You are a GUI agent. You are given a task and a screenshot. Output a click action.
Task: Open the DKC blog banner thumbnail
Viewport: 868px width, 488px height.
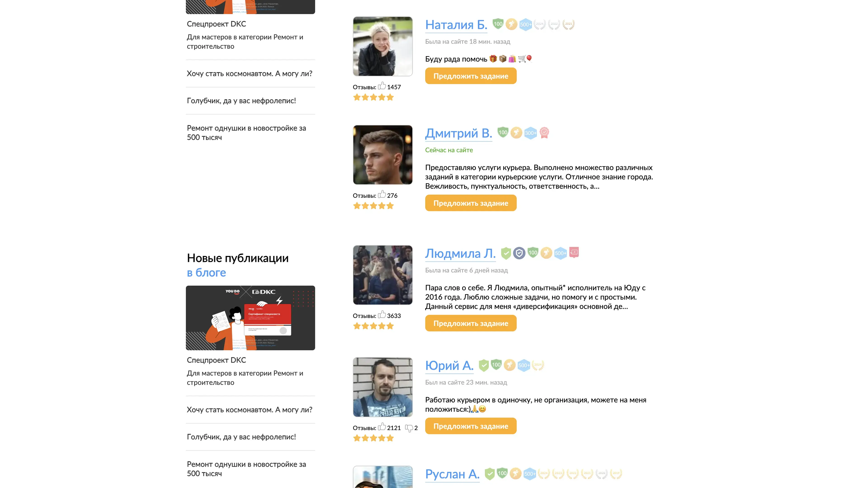click(250, 318)
